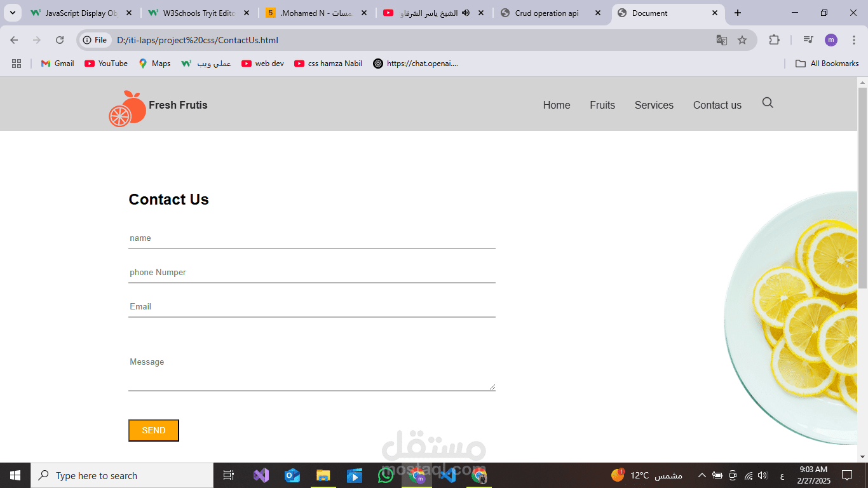Click into the phone Numper field

[312, 273]
